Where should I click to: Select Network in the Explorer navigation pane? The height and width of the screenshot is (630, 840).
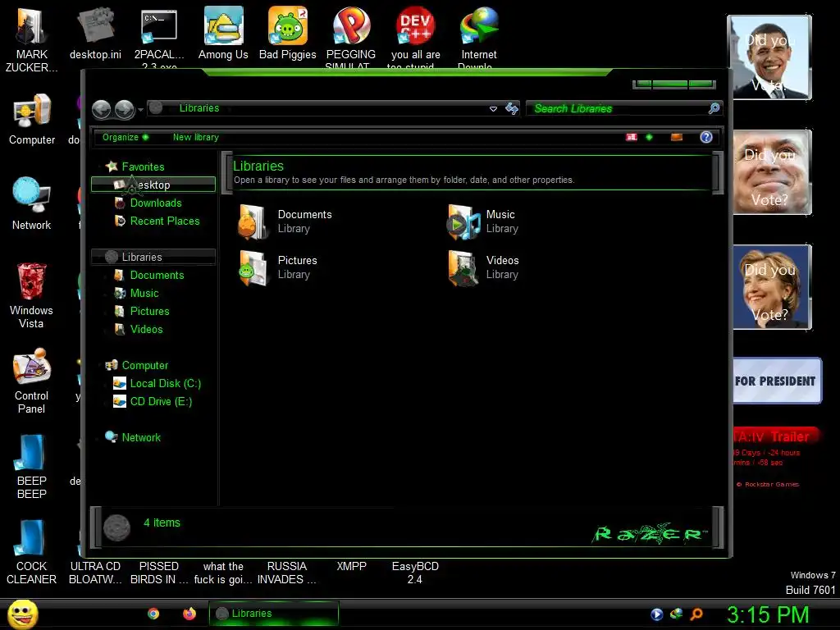[140, 438]
